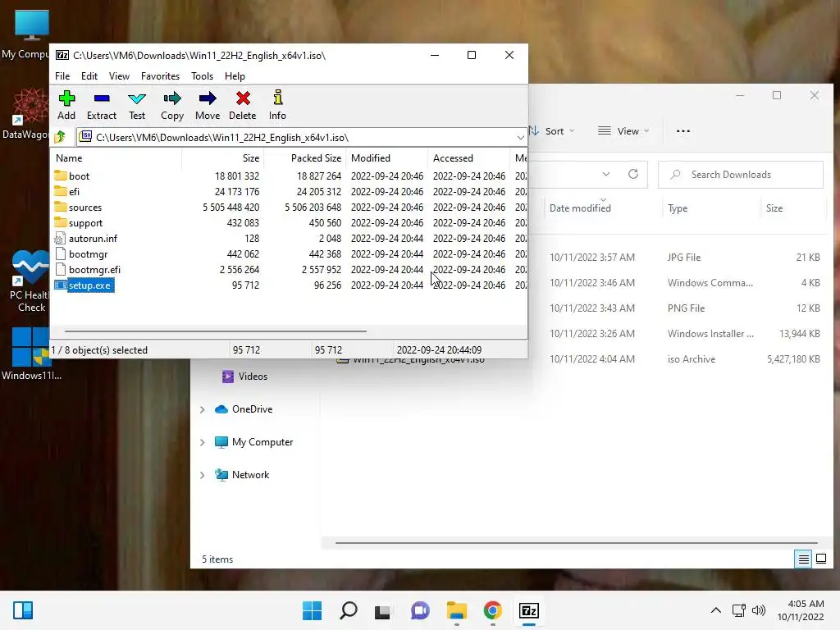Expand the OneDrive tree node
Image resolution: width=840 pixels, height=630 pixels.
(x=203, y=410)
